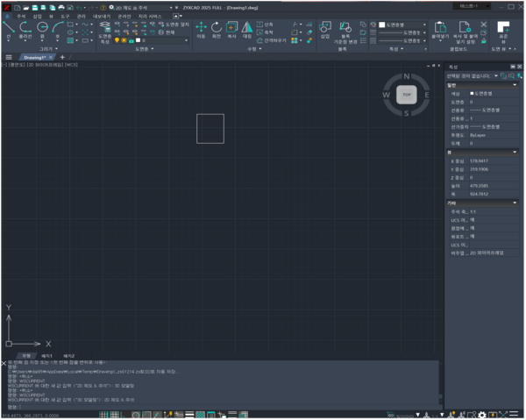Screen dimensions: 526x420
Task: Toggle ortho mode in the status bar
Action: coord(124,416)
